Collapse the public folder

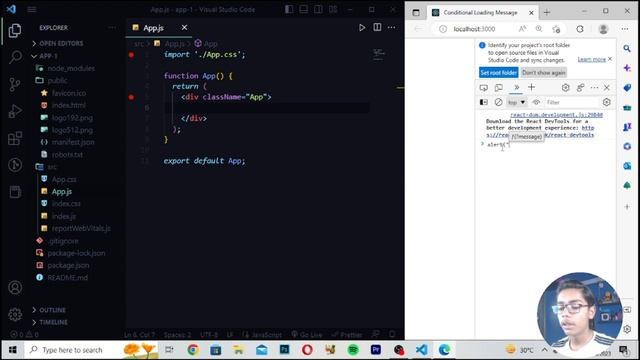pyautogui.click(x=57, y=80)
